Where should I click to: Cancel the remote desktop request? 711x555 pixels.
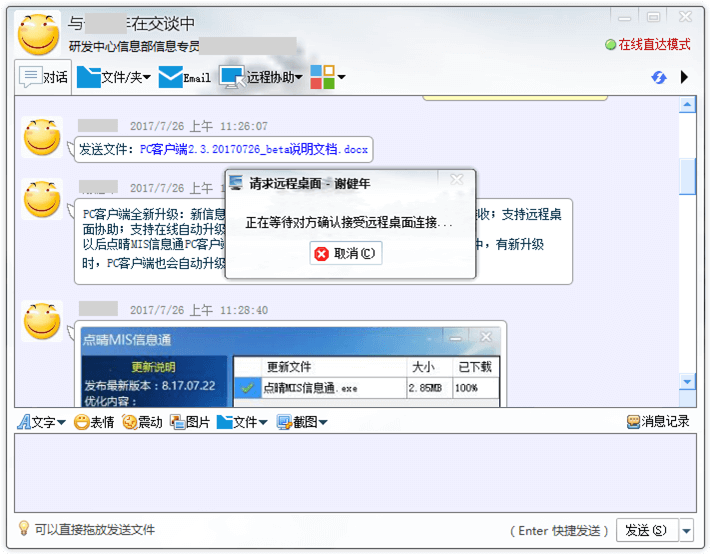pos(346,254)
